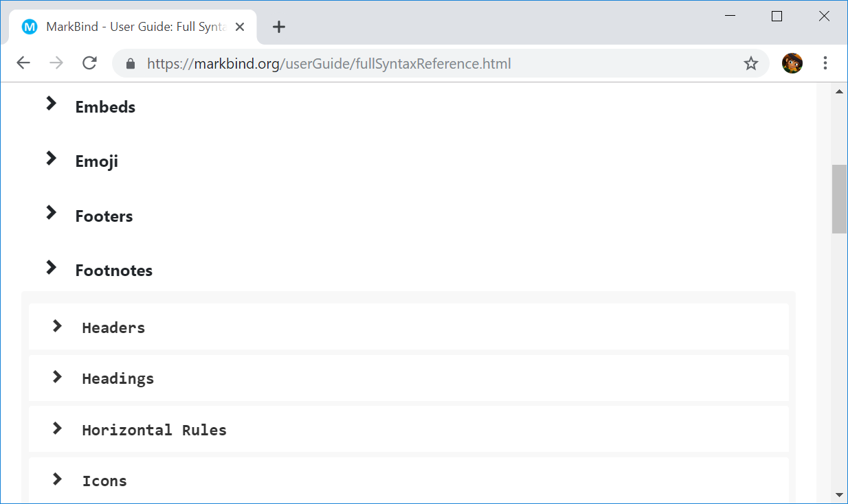This screenshot has width=848, height=504.
Task: Expand the Headers panel chevron
Action: pos(57,325)
